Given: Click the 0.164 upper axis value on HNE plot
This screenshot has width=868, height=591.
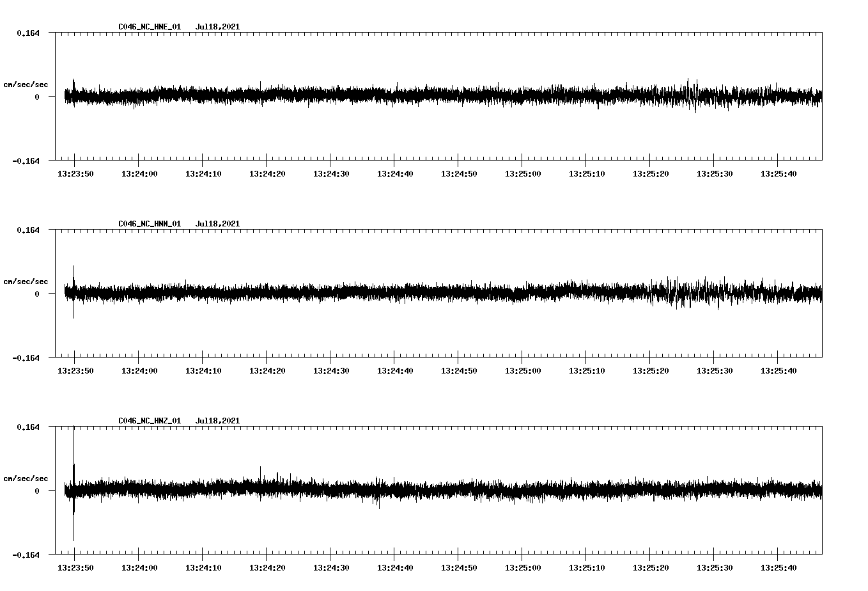Looking at the screenshot, I should (27, 33).
